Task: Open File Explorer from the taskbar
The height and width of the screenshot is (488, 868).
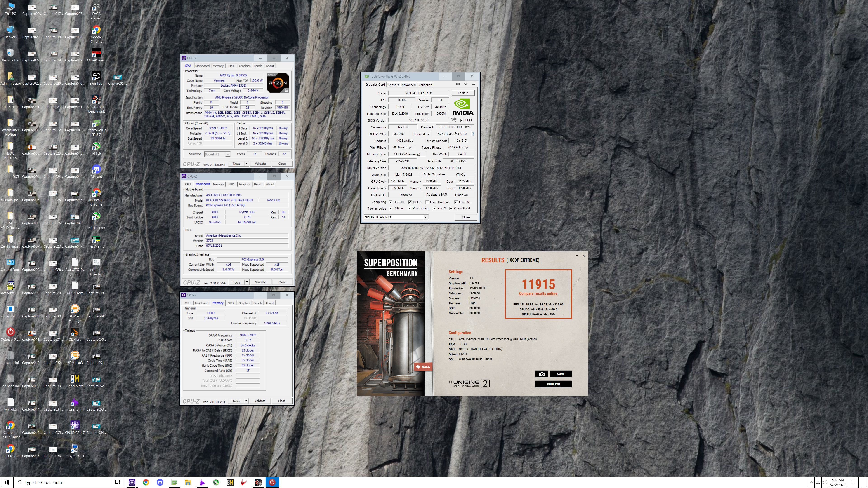Action: coord(188,482)
